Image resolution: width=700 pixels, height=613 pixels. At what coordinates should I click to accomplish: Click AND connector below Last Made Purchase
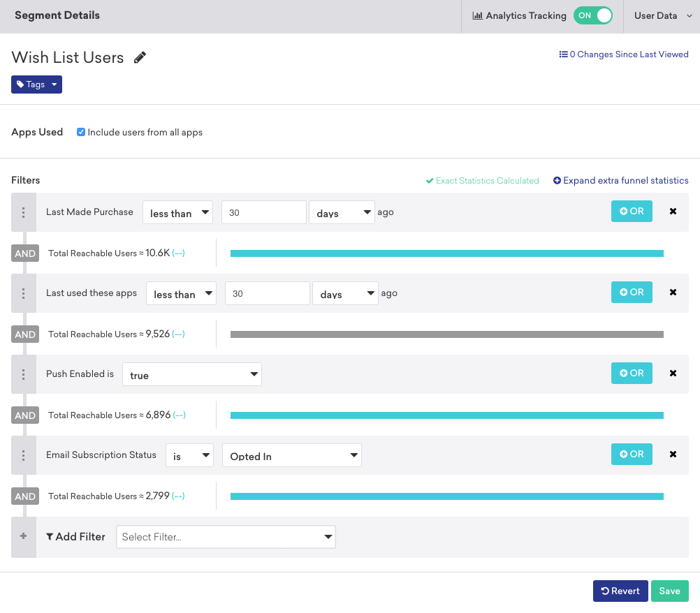point(25,253)
